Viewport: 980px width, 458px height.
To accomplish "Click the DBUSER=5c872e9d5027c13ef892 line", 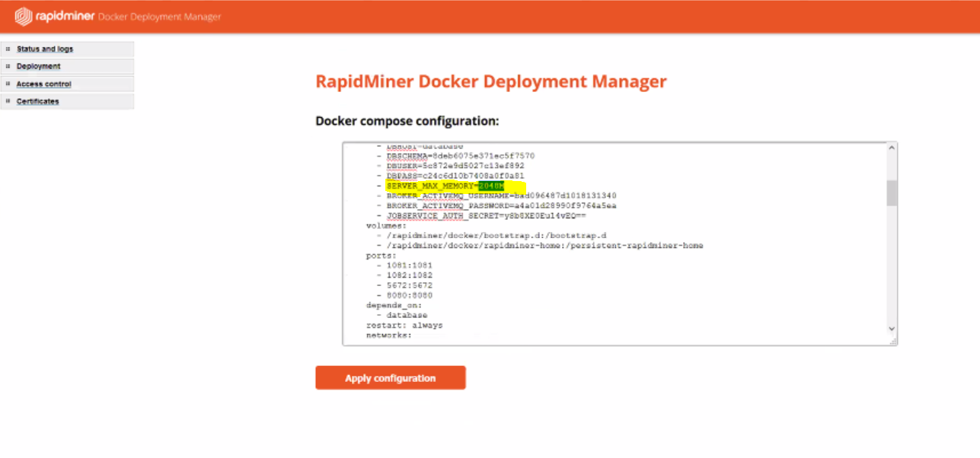I will pyautogui.click(x=450, y=166).
